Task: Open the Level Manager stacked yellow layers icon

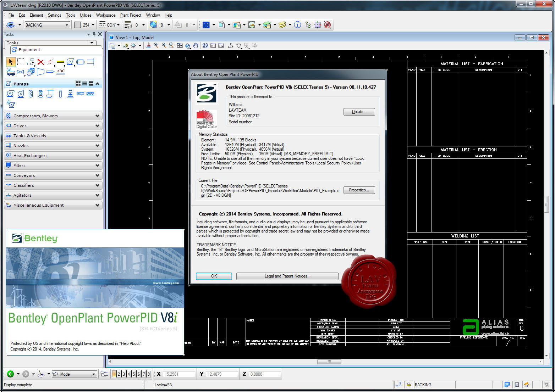Action: (282, 25)
